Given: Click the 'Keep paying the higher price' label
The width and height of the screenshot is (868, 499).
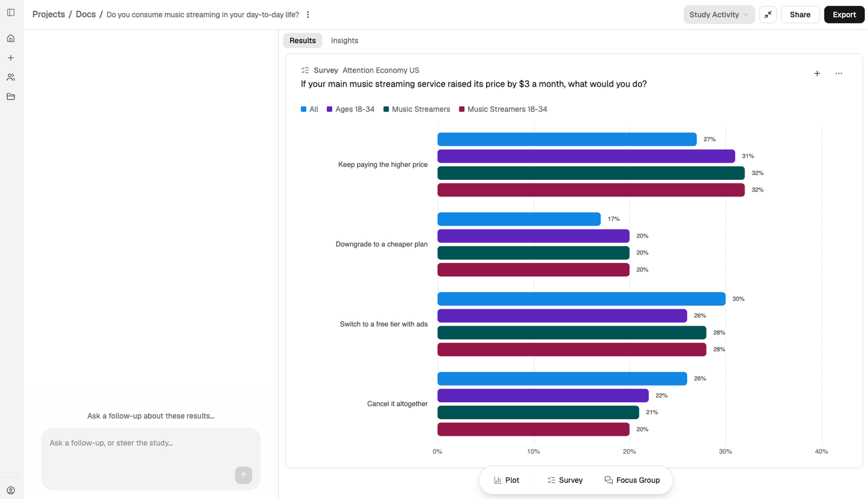Looking at the screenshot, I should point(383,165).
